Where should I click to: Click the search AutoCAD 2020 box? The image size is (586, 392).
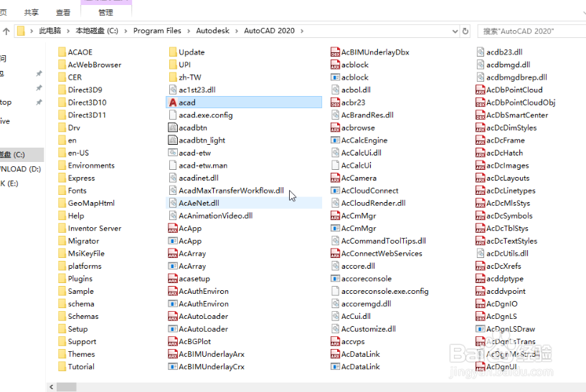click(531, 31)
